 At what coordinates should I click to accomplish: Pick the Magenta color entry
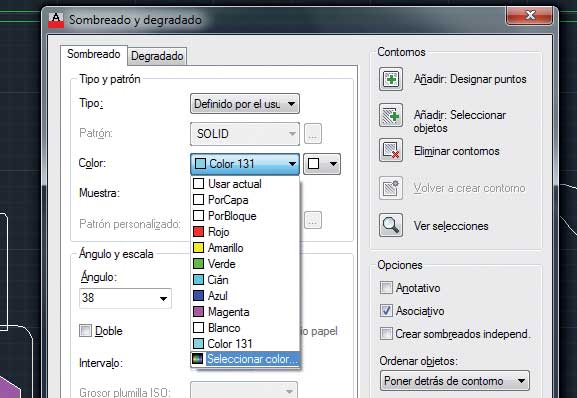point(245,312)
